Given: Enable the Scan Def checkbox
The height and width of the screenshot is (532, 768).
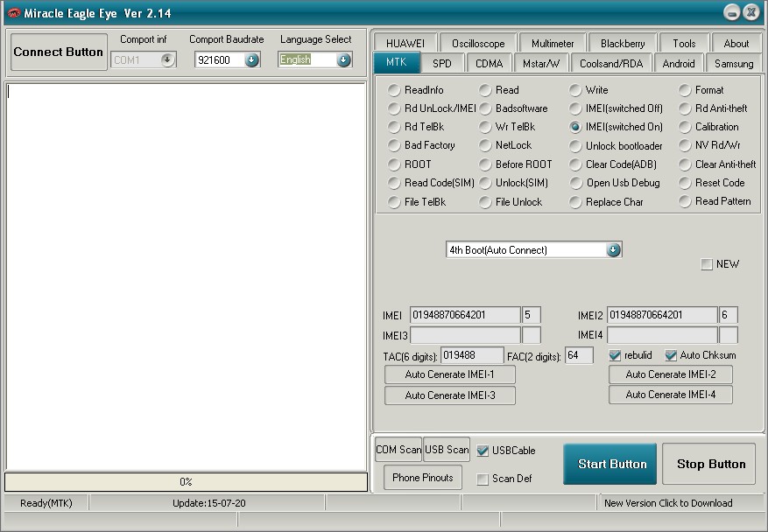Looking at the screenshot, I should pos(483,479).
